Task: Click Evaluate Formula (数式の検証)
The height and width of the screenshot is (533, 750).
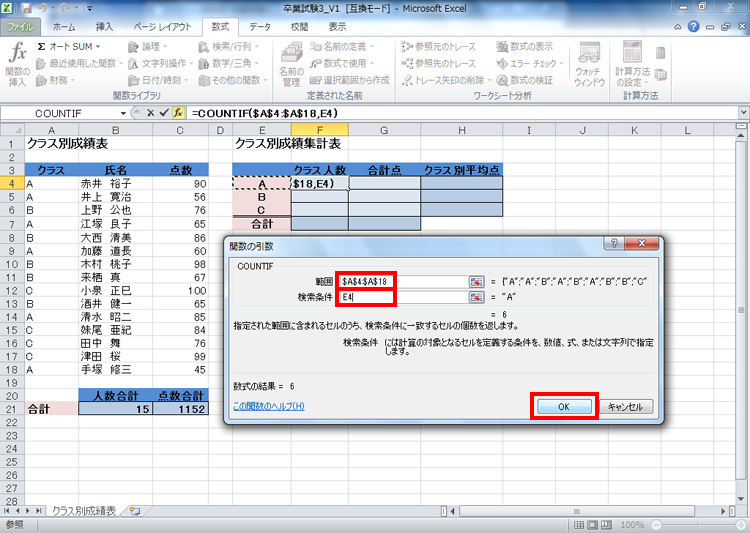Action: click(x=525, y=80)
